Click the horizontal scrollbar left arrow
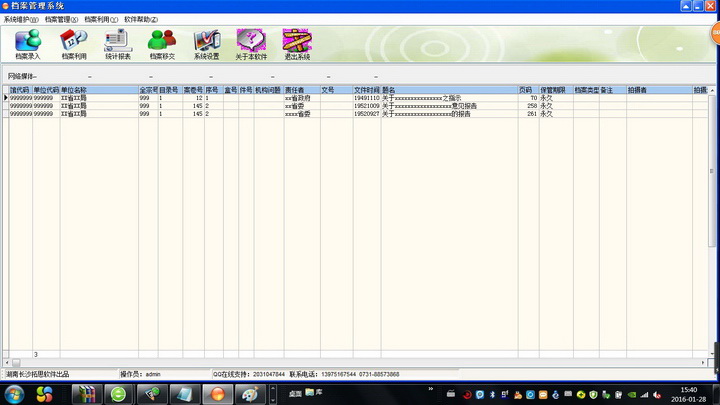Screen dimensions: 720x405 [x=6, y=363]
